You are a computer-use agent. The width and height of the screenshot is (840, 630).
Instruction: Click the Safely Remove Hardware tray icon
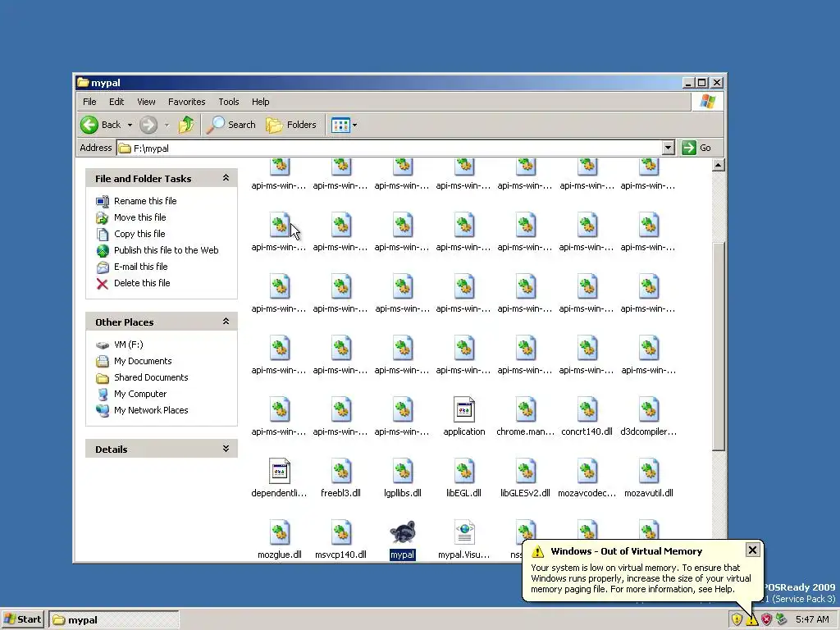(x=781, y=619)
